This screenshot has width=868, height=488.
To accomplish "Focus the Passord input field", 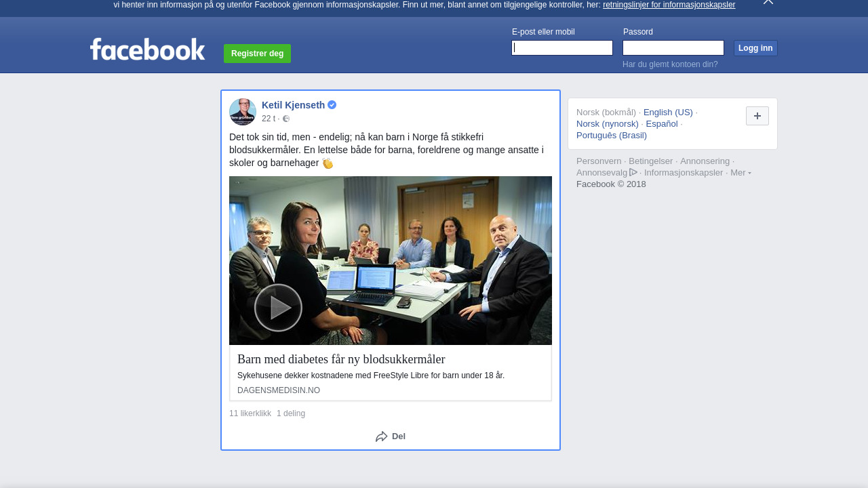I will click(673, 47).
